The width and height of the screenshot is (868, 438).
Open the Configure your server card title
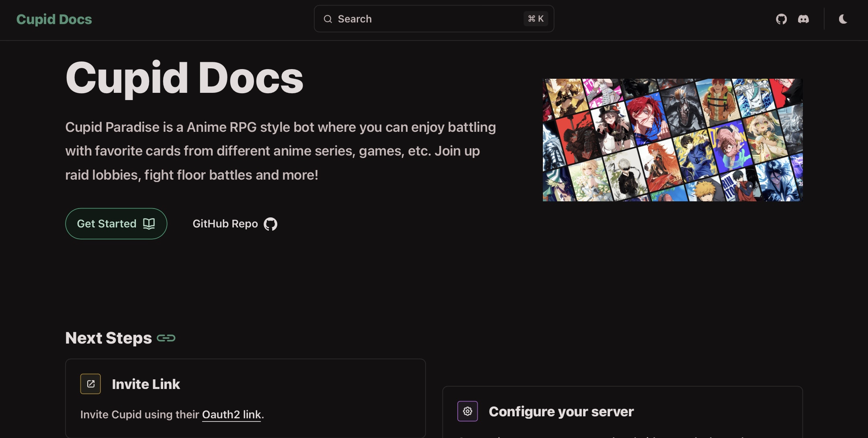pyautogui.click(x=561, y=412)
